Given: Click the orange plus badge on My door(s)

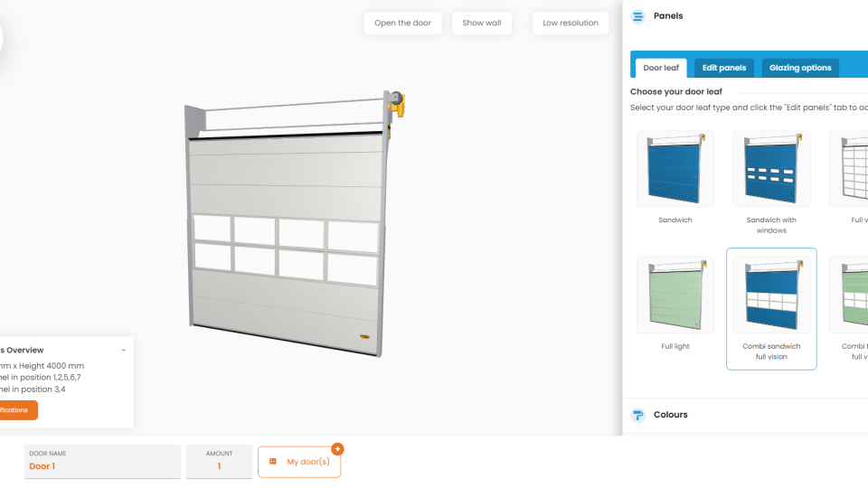Looking at the screenshot, I should point(337,449).
